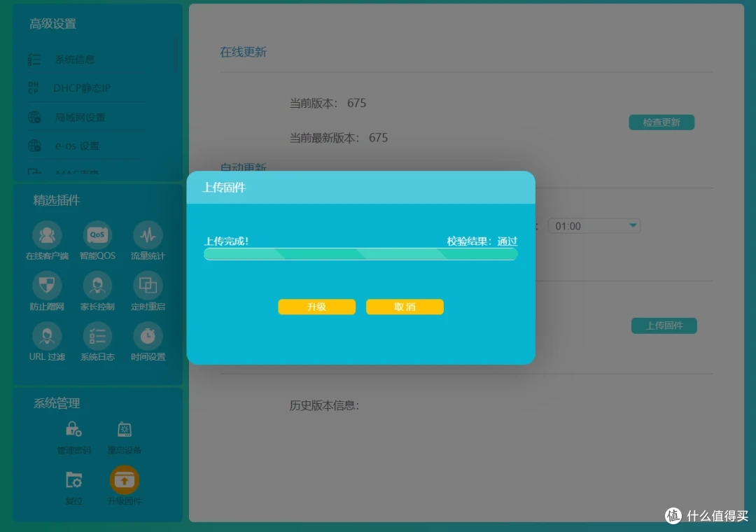Click the 当前最新版本: 675 text
The height and width of the screenshot is (532, 756).
(x=339, y=138)
